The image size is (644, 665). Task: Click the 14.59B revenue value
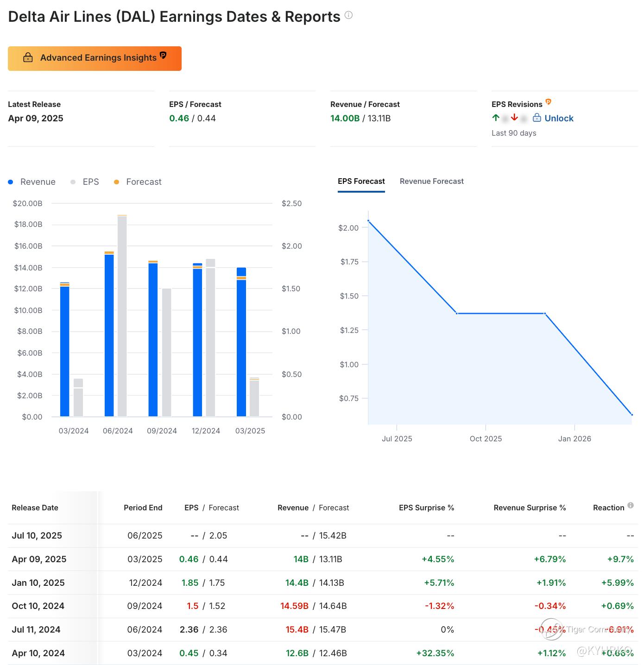click(294, 606)
